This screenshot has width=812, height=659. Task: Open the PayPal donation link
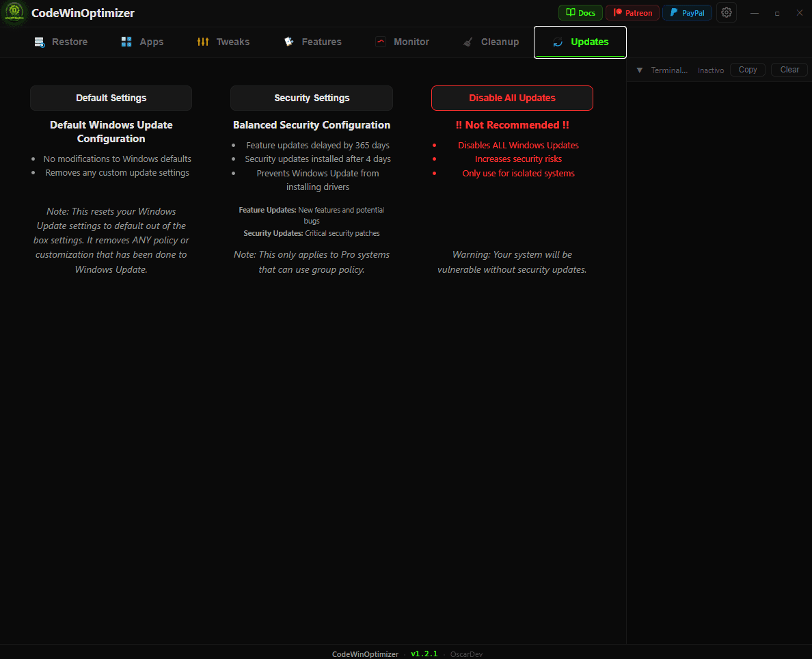point(687,12)
